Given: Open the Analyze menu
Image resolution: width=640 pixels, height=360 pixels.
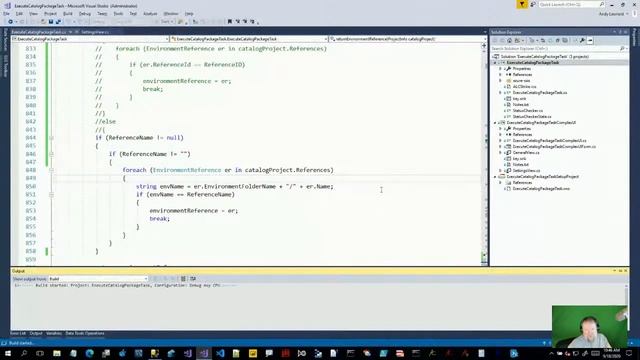Looking at the screenshot, I should (150, 13).
